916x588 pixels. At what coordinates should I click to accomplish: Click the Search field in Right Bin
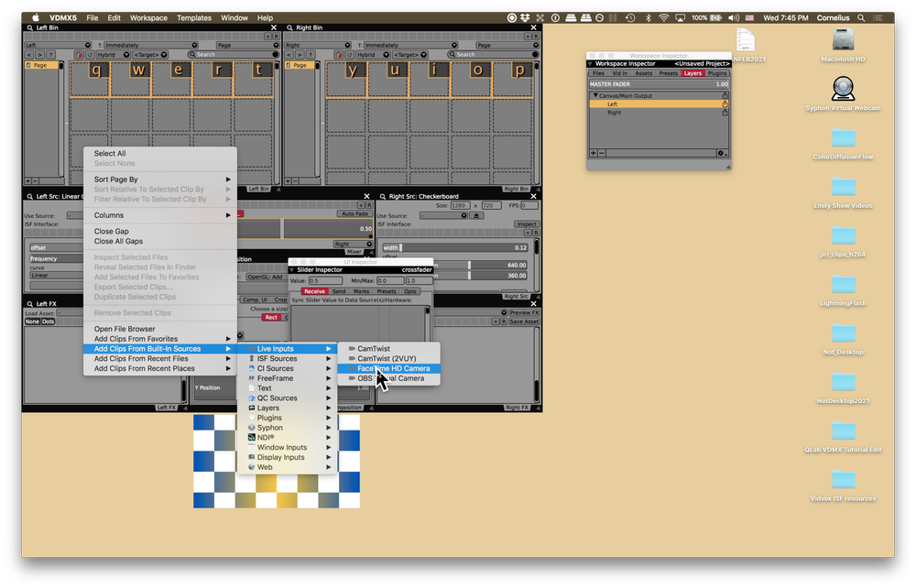(x=494, y=54)
